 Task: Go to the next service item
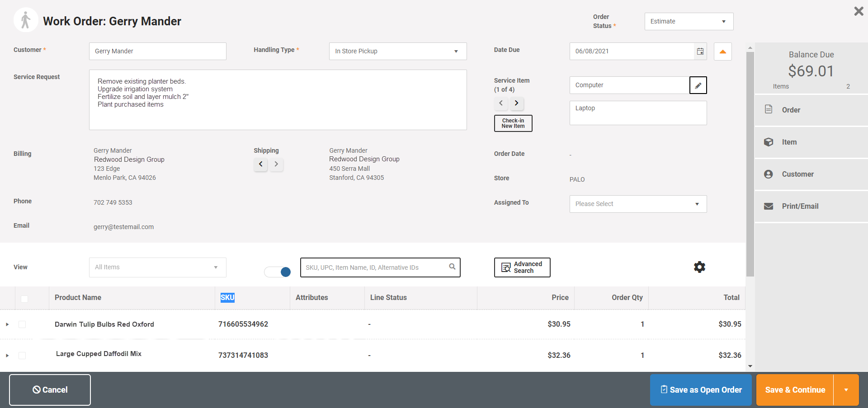[517, 103]
